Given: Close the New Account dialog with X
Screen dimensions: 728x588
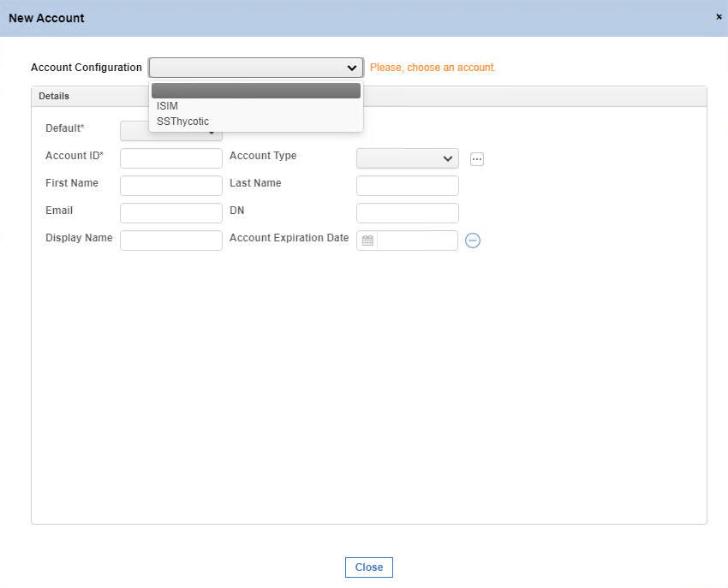Looking at the screenshot, I should (x=719, y=17).
